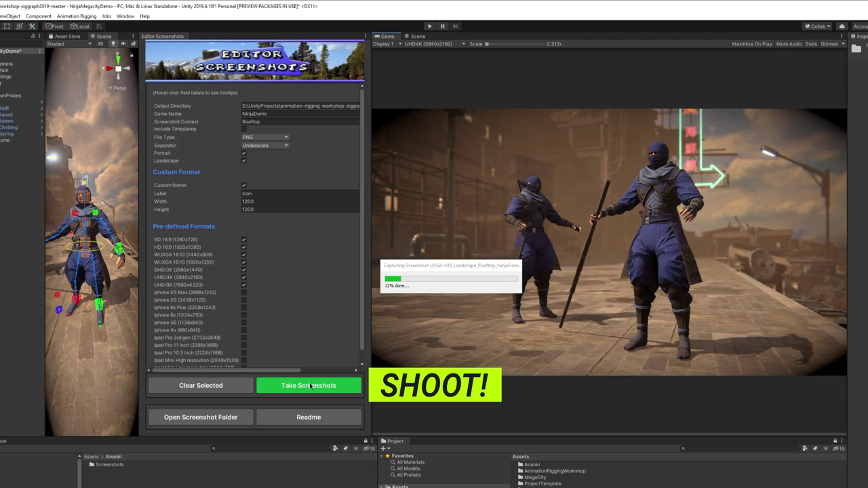Viewport: 868px width, 488px height.
Task: Toggle the Landscape checkbox
Action: pos(244,161)
